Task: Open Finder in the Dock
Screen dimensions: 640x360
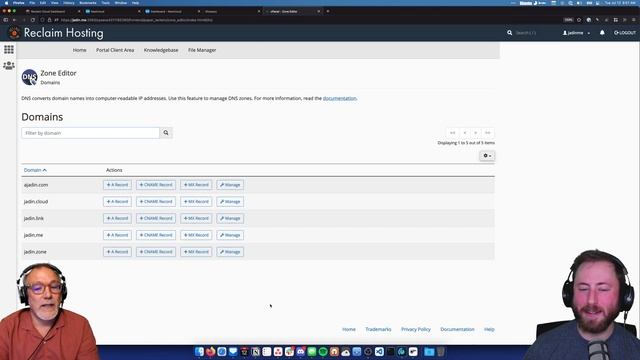Action: point(199,351)
